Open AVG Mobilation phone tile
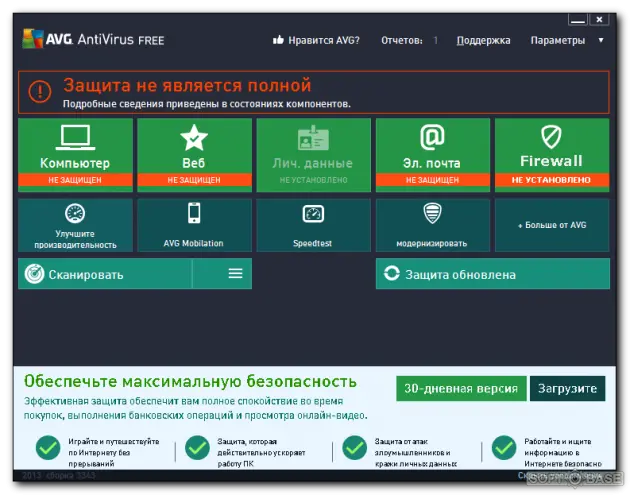 (194, 224)
